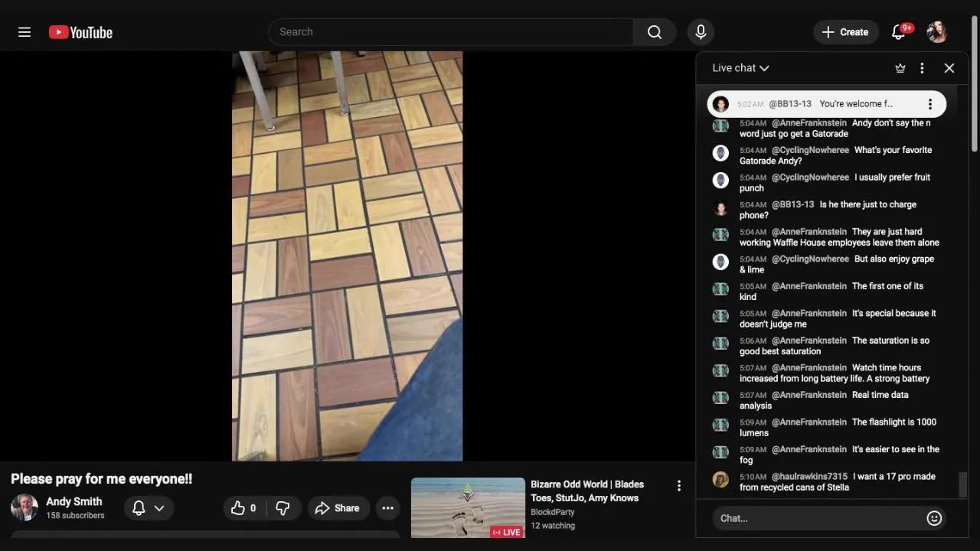Click @haulrawkins7315 username in chat
980x551 pixels.
[809, 477]
